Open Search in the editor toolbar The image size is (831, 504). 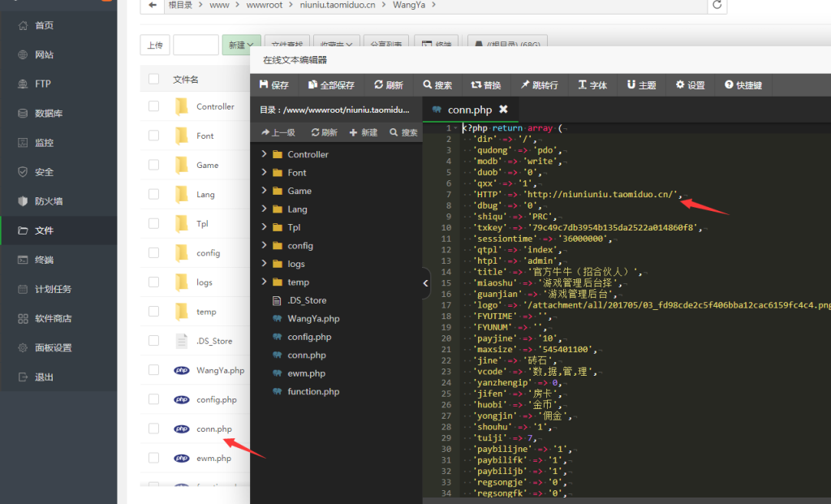[x=438, y=85]
